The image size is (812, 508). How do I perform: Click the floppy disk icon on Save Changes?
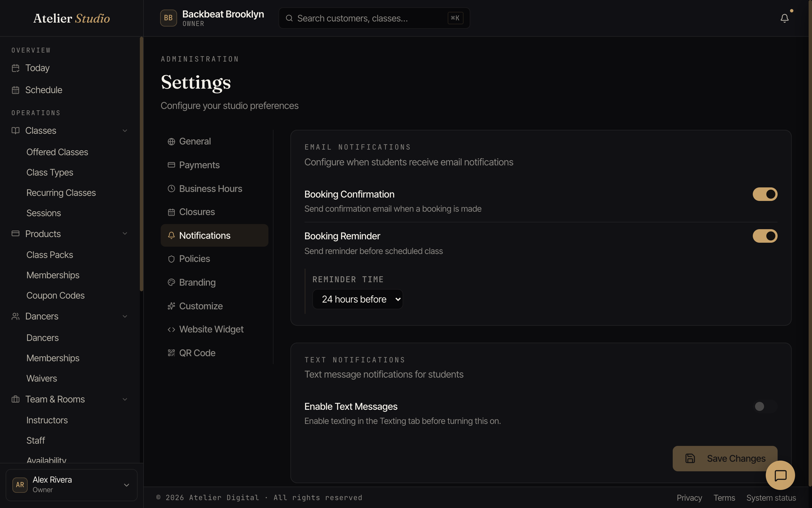click(x=690, y=458)
